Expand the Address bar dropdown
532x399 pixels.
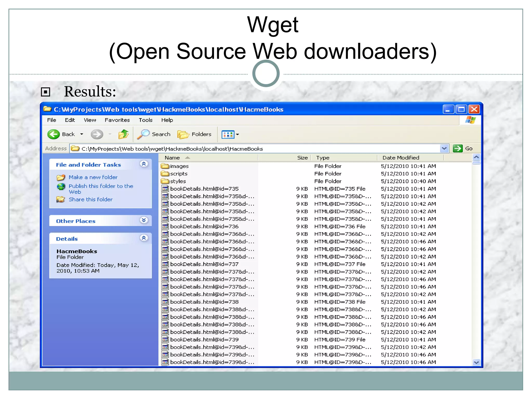pyautogui.click(x=444, y=148)
